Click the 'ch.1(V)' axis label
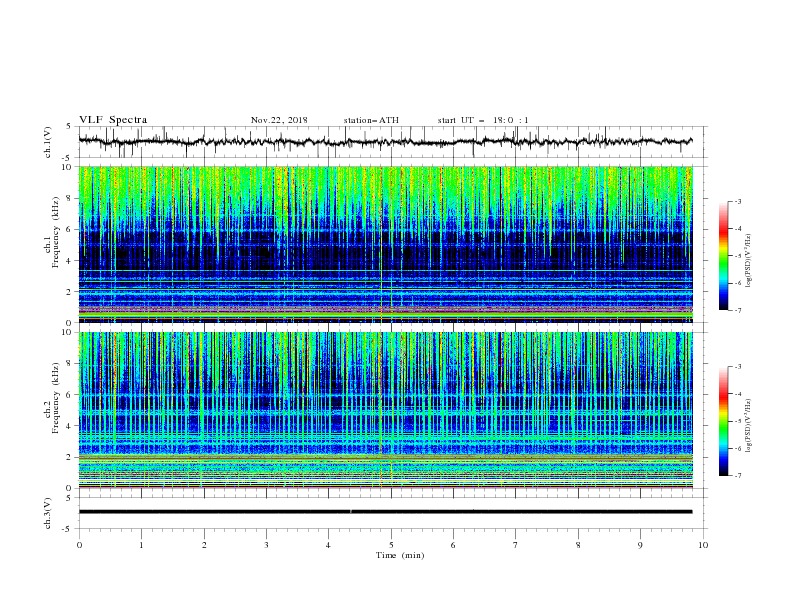The image size is (792, 612). pos(48,142)
